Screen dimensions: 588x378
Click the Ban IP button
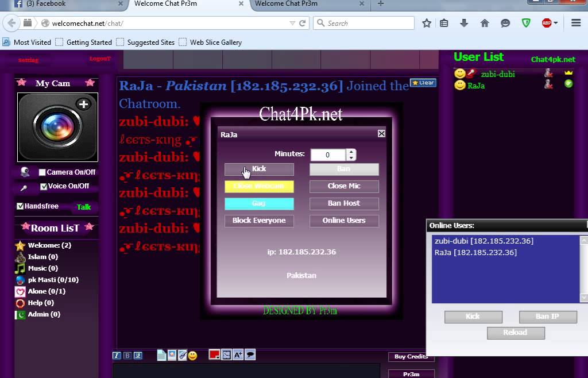[x=548, y=317]
